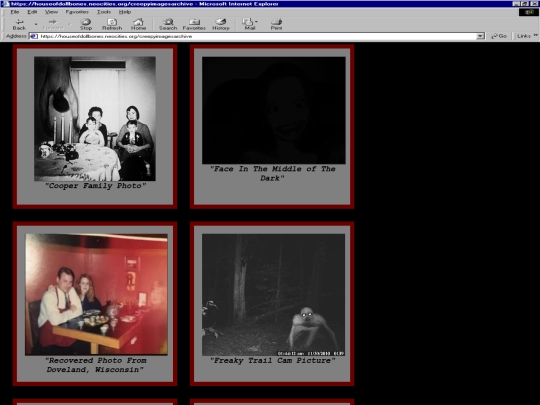Click the Internet Explorer title bar icon

click(x=5, y=4)
